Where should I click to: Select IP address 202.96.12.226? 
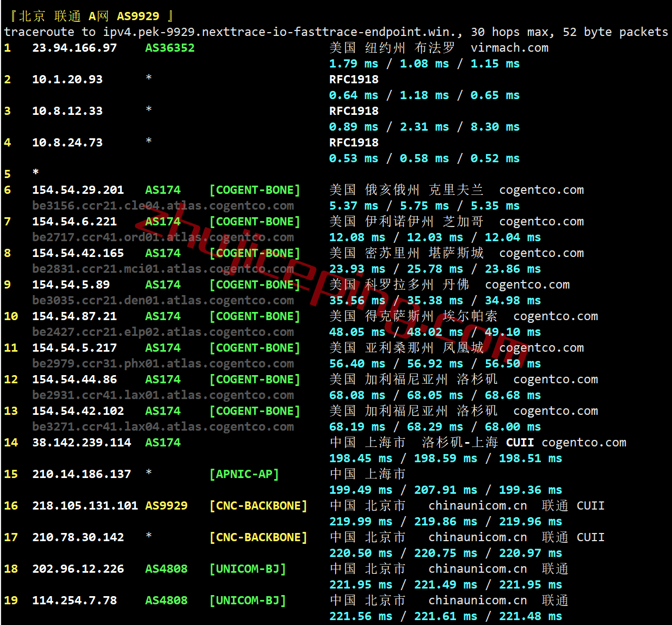[x=78, y=569]
